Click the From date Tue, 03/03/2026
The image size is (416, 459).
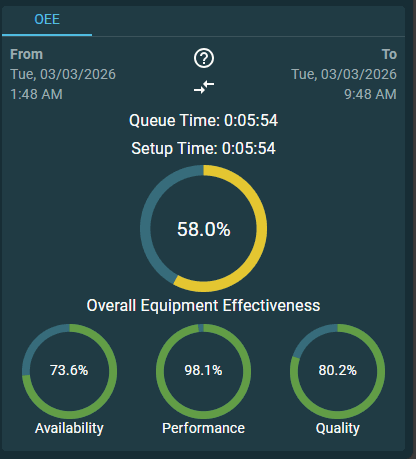tap(63, 74)
